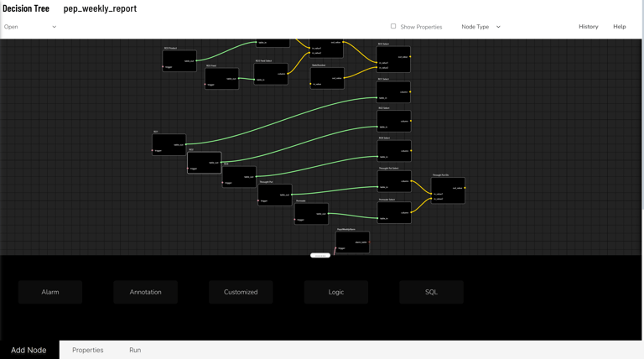Click column port on RO3 Feed Select
Viewport: 644px width, 359px height.
(288, 74)
